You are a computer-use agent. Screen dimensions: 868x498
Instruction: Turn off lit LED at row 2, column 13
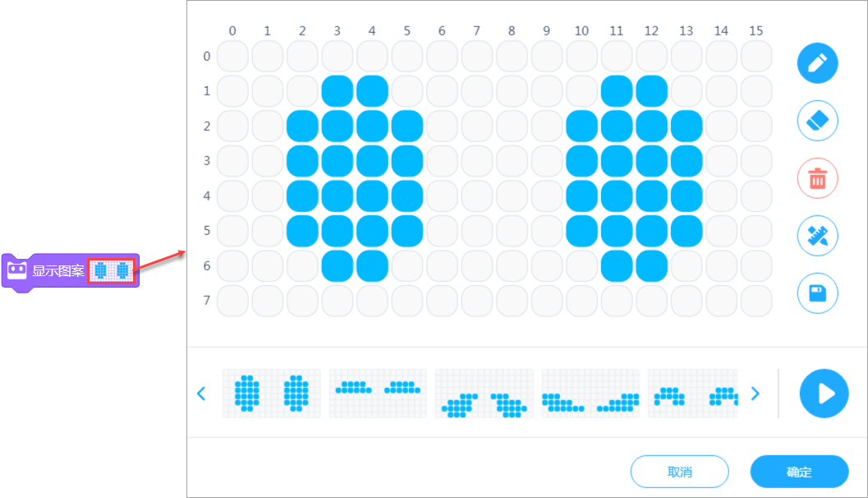[x=686, y=126]
